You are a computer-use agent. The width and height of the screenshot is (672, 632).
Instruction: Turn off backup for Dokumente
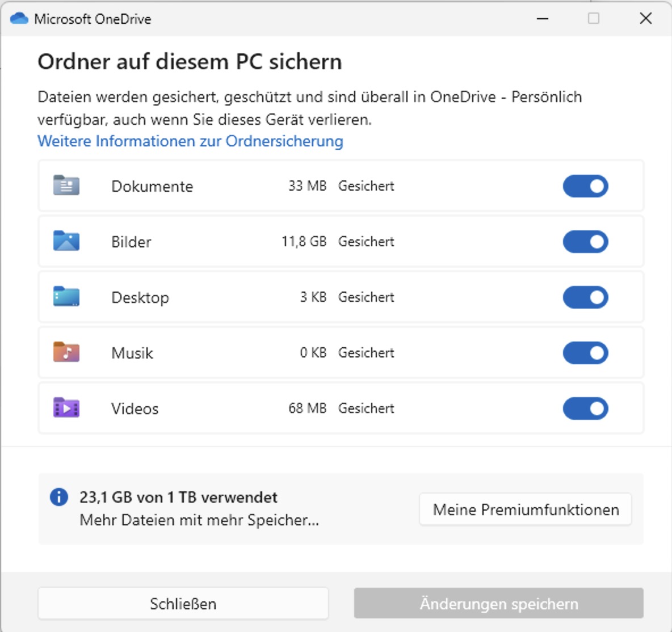(x=585, y=186)
